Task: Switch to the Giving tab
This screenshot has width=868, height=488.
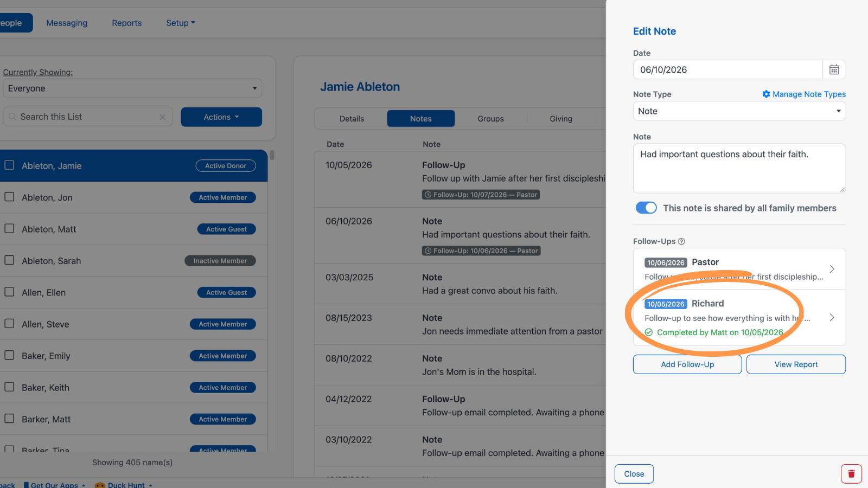Action: (561, 119)
